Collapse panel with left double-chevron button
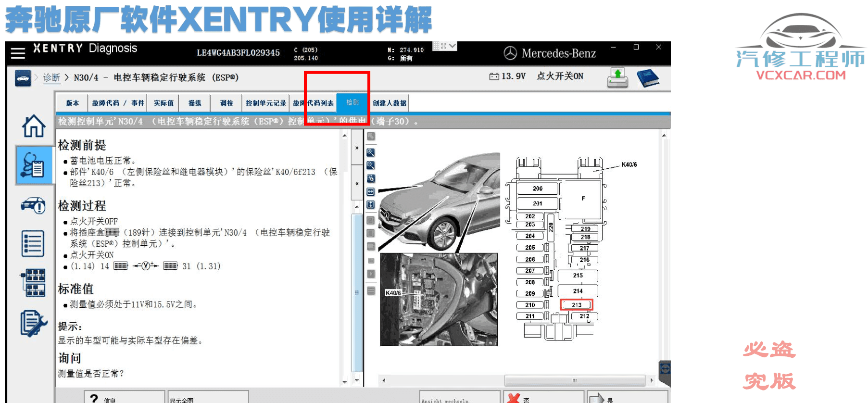The width and height of the screenshot is (868, 403). click(x=357, y=183)
